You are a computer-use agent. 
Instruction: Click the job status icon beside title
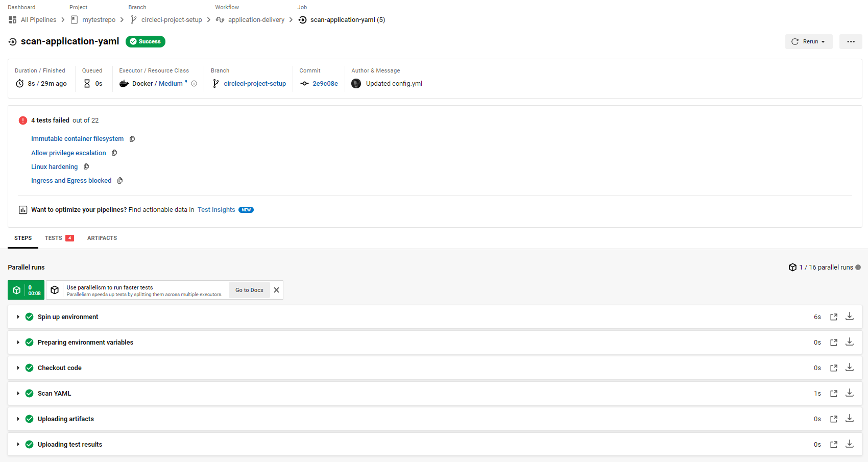pyautogui.click(x=13, y=42)
